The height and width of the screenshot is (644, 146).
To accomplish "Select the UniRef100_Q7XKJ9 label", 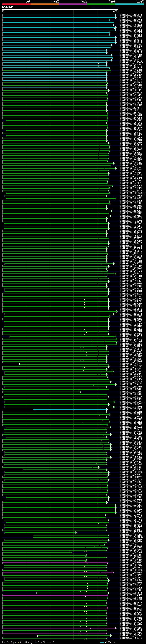I will 131,339.
